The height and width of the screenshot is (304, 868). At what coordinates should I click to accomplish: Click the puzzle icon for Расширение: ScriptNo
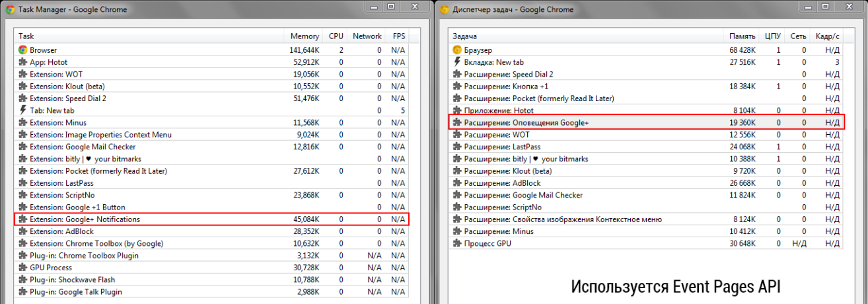click(457, 207)
